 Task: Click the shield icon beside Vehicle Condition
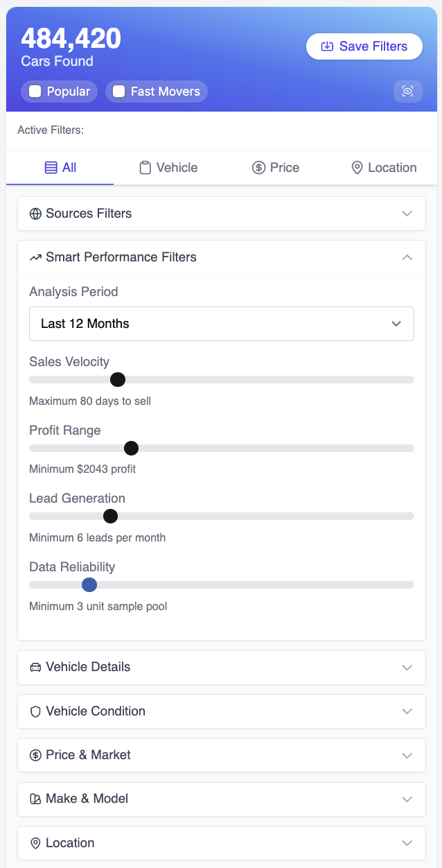[35, 711]
